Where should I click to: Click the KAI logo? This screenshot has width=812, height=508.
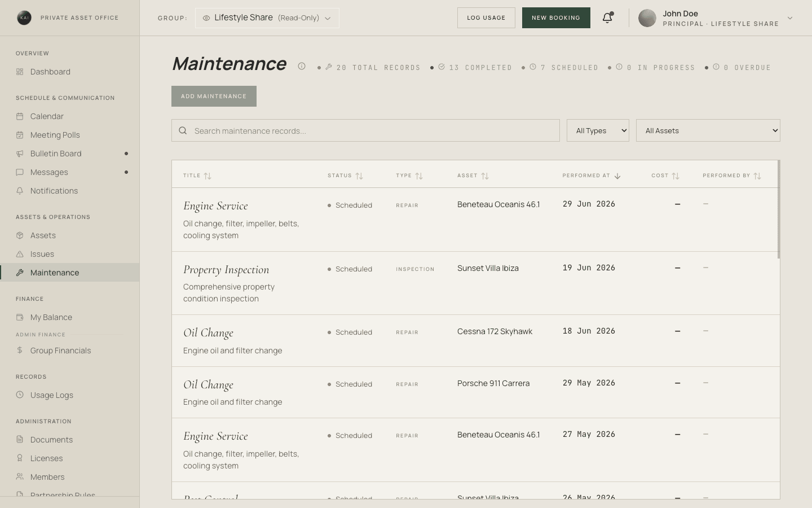(24, 18)
